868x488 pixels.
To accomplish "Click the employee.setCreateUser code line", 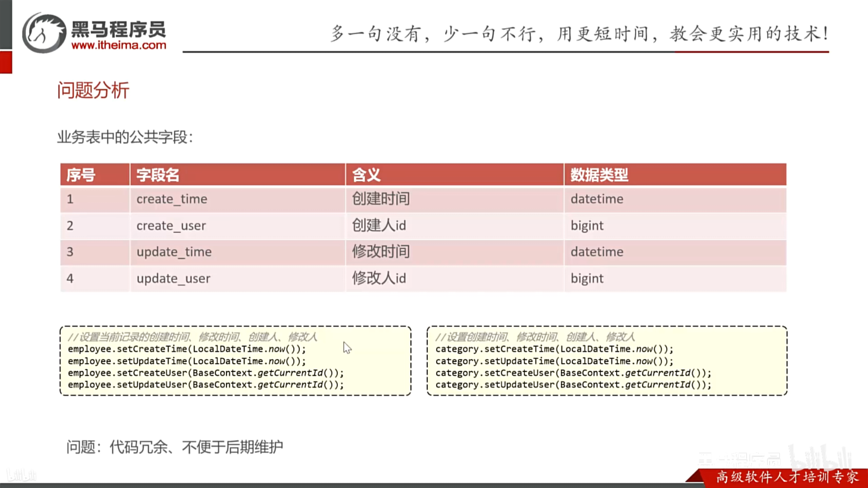I will click(206, 373).
